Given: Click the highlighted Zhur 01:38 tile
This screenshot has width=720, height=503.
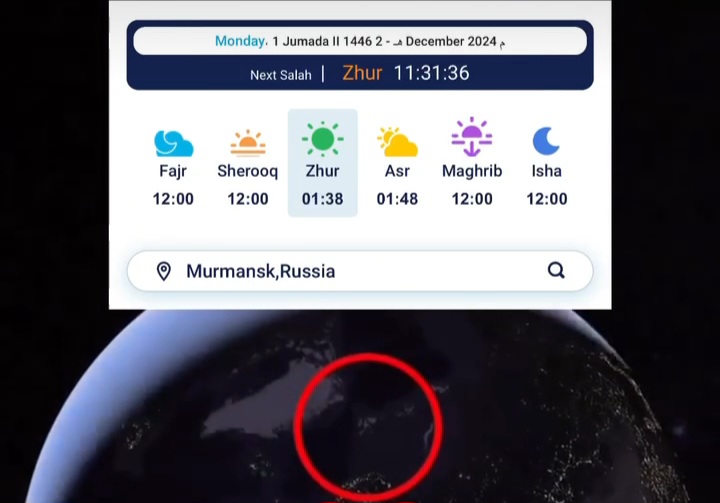Looking at the screenshot, I should [x=322, y=163].
